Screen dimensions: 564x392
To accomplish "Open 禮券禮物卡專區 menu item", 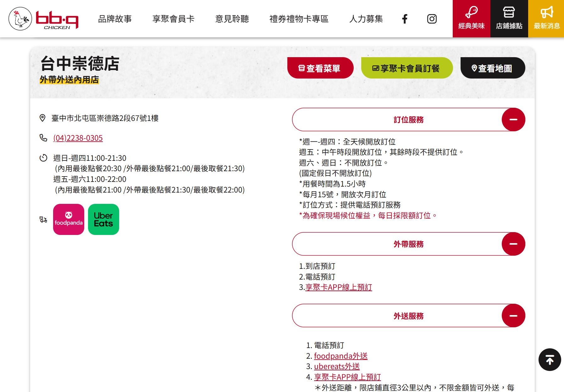I will pos(299,19).
